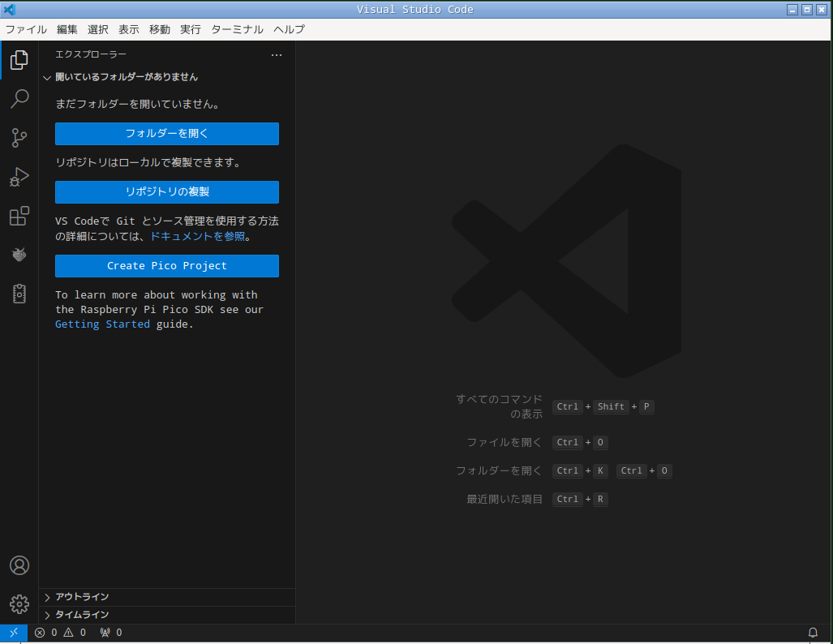This screenshot has width=833, height=644.
Task: Expand the タイムライン section
Action: coord(81,615)
